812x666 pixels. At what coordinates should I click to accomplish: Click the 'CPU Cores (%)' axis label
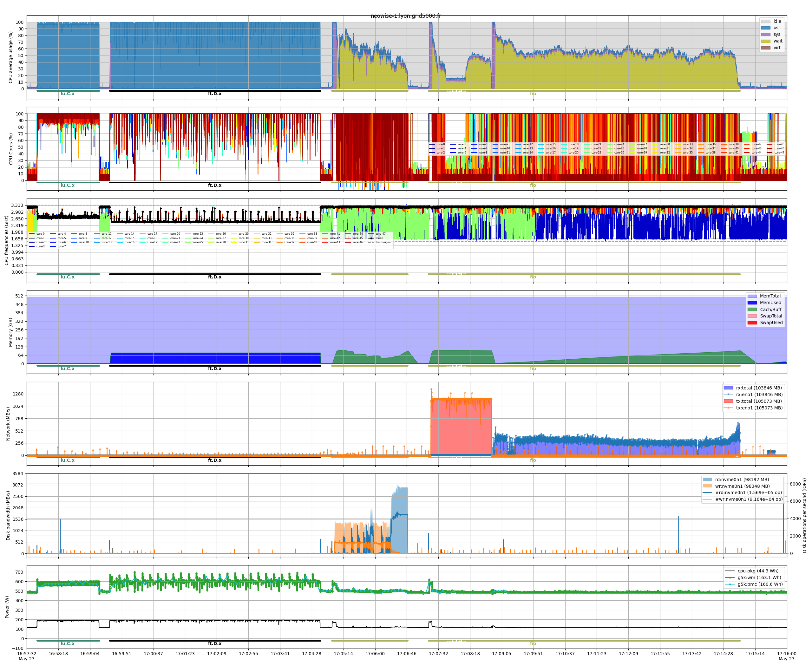click(11, 149)
